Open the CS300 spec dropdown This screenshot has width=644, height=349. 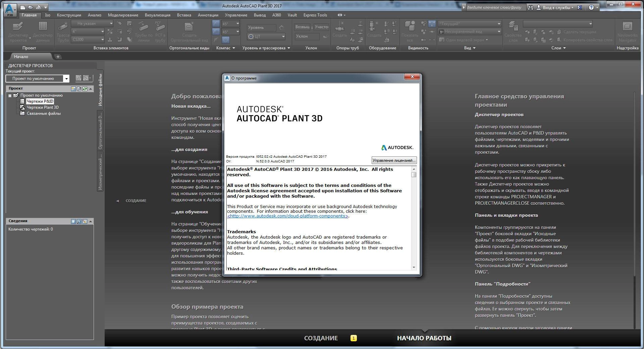(88, 40)
